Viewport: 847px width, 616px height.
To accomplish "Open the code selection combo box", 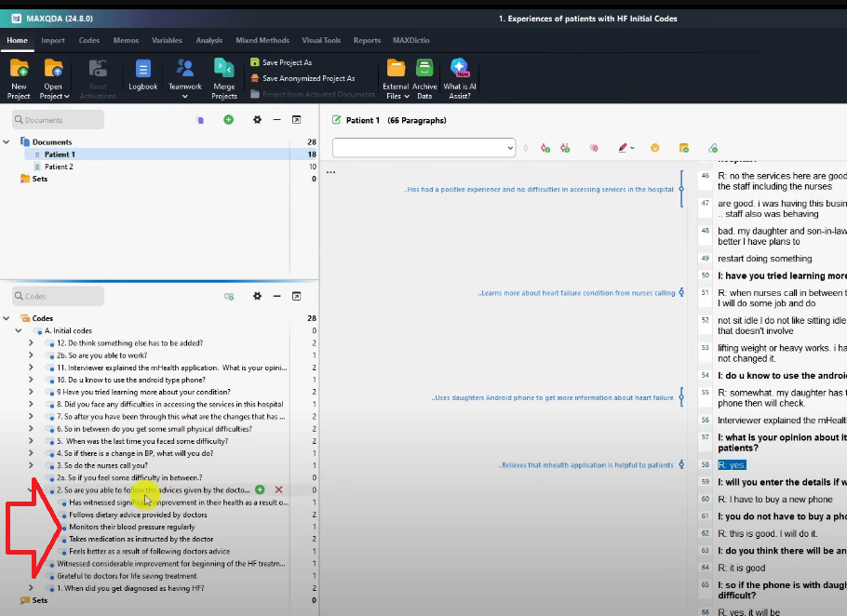I will (x=423, y=148).
